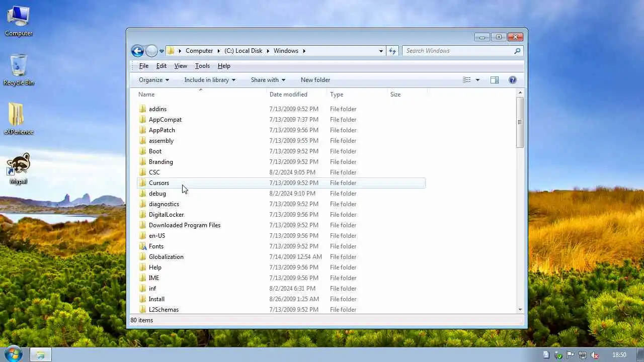
Task: Click the search magnifier icon
Action: tap(517, 51)
